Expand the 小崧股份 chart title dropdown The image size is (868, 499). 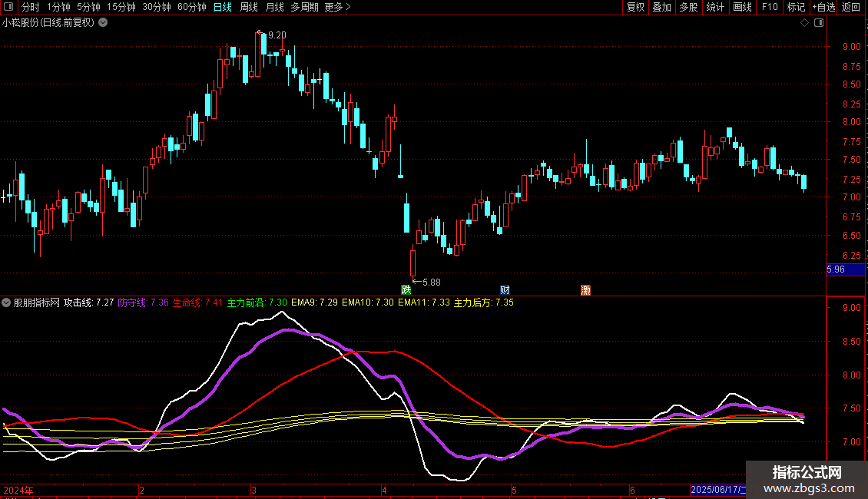coord(103,22)
